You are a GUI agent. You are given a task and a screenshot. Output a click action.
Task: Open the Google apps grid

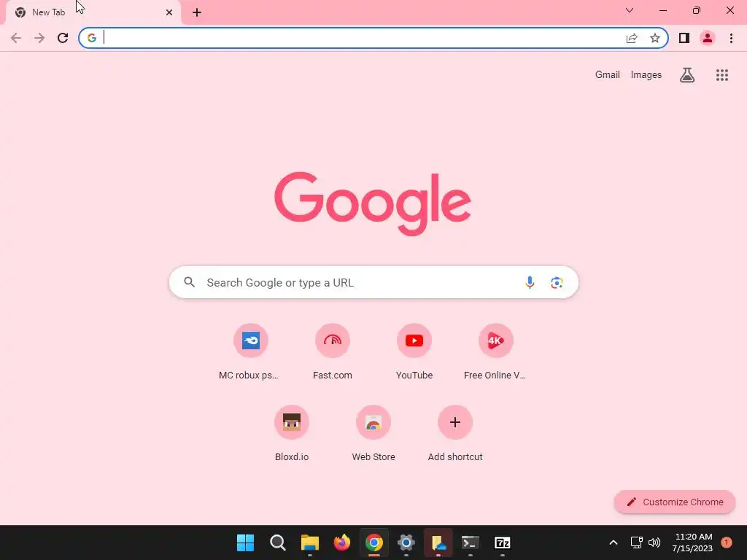coord(722,75)
